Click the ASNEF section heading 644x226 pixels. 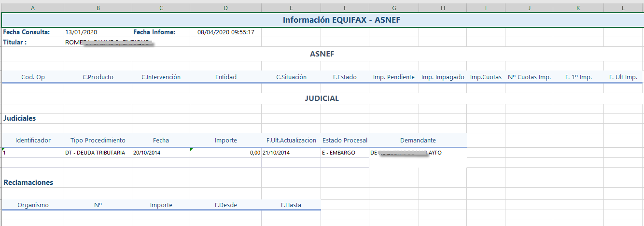pos(322,54)
